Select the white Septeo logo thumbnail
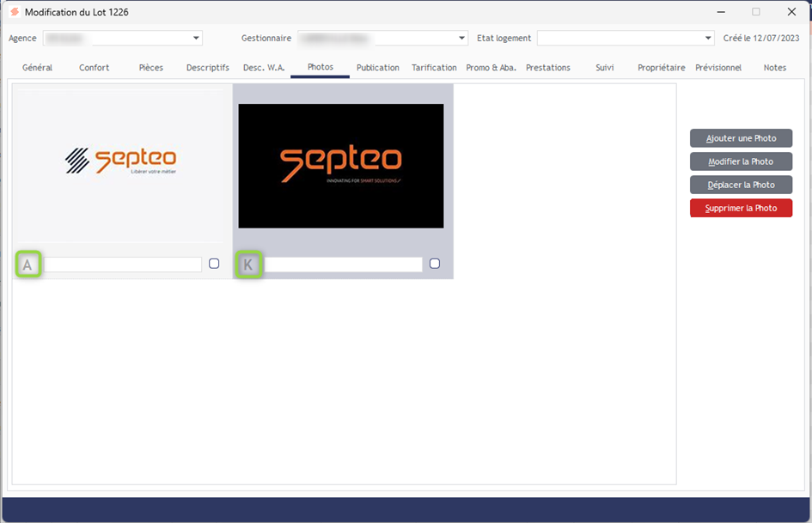 (x=122, y=161)
